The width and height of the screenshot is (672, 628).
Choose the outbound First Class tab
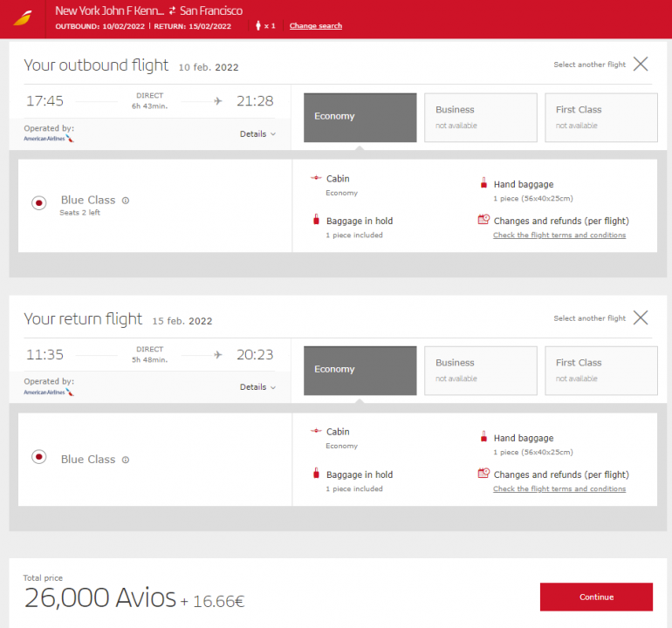pos(600,117)
